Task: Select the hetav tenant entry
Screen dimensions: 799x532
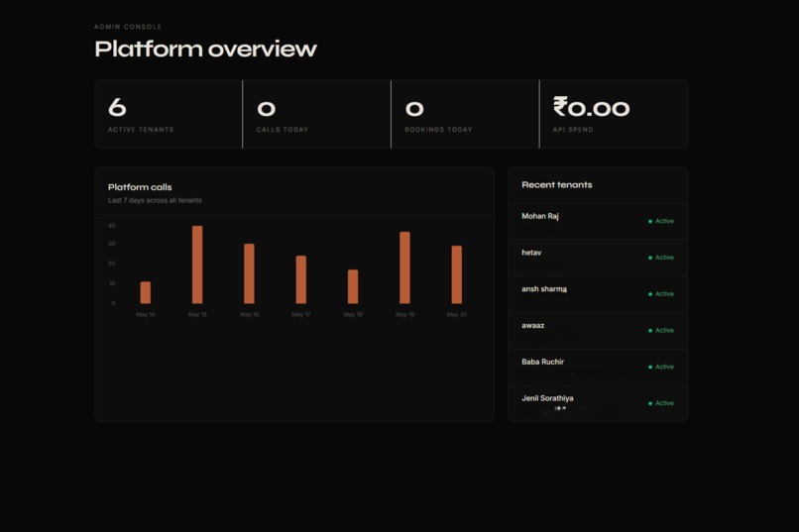Action: pos(598,259)
